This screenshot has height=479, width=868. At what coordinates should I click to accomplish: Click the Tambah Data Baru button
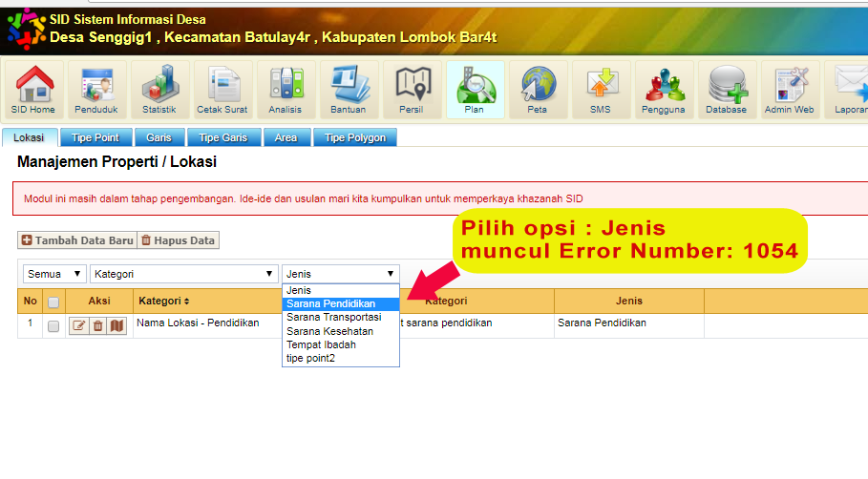(77, 240)
